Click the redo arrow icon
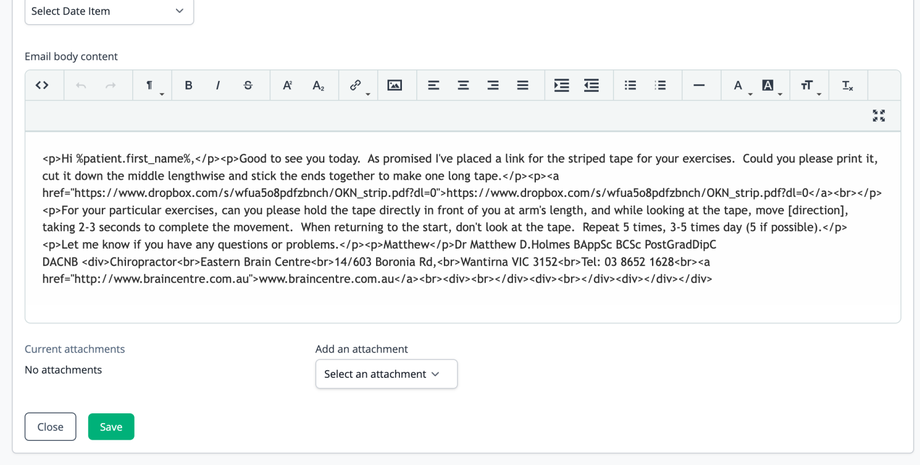 point(110,86)
